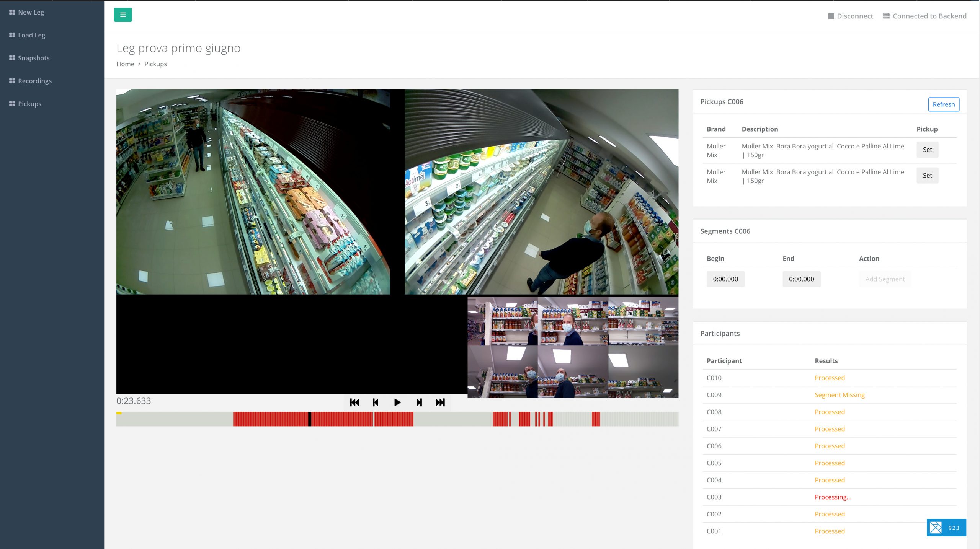Select participant C007 row
This screenshot has height=549, width=980.
pos(830,429)
